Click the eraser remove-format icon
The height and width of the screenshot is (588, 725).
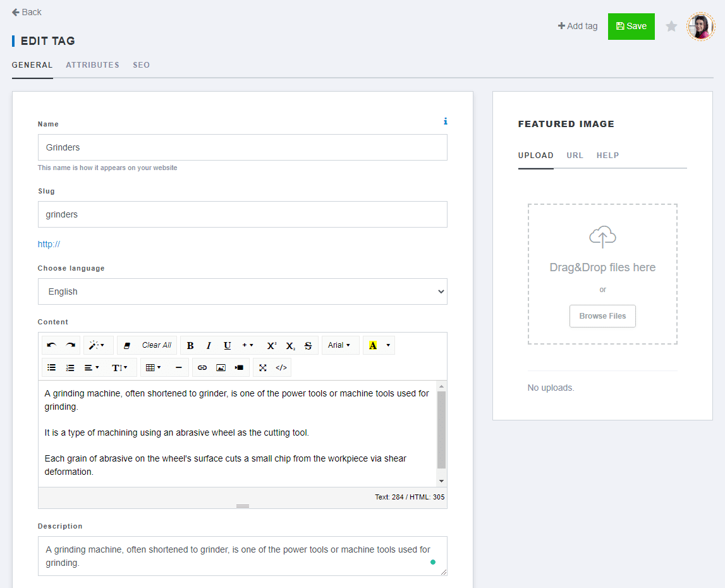127,345
